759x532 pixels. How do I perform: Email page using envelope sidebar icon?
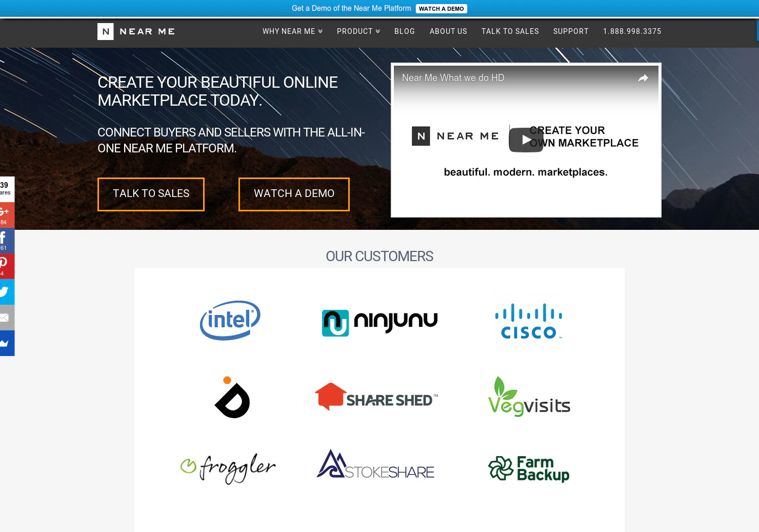(x=7, y=318)
